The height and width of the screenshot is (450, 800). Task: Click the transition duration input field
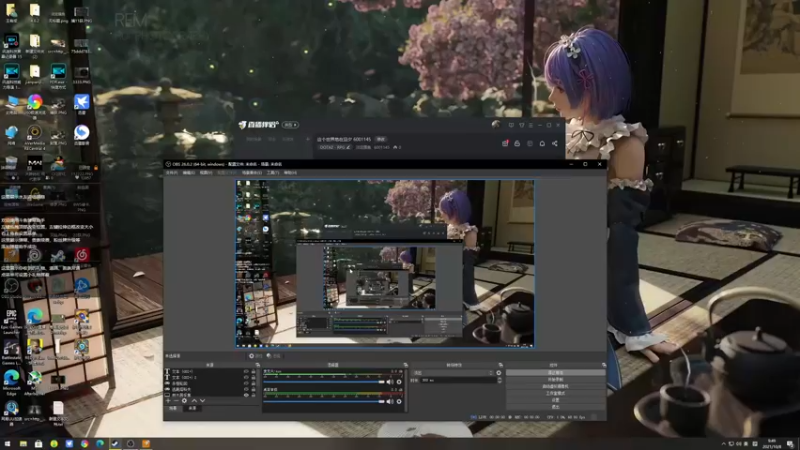pyautogui.click(x=457, y=380)
